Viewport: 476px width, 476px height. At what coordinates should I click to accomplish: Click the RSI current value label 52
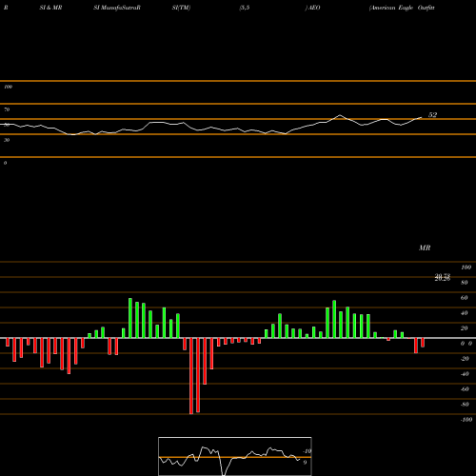point(432,115)
